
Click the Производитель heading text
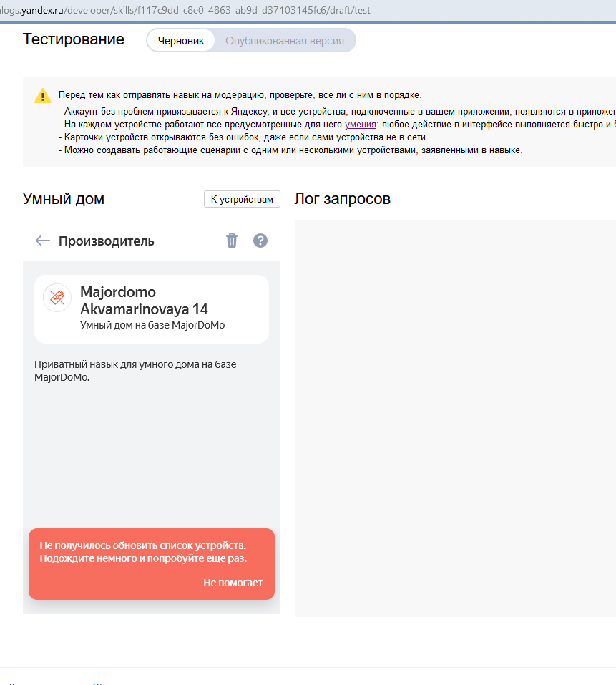107,241
